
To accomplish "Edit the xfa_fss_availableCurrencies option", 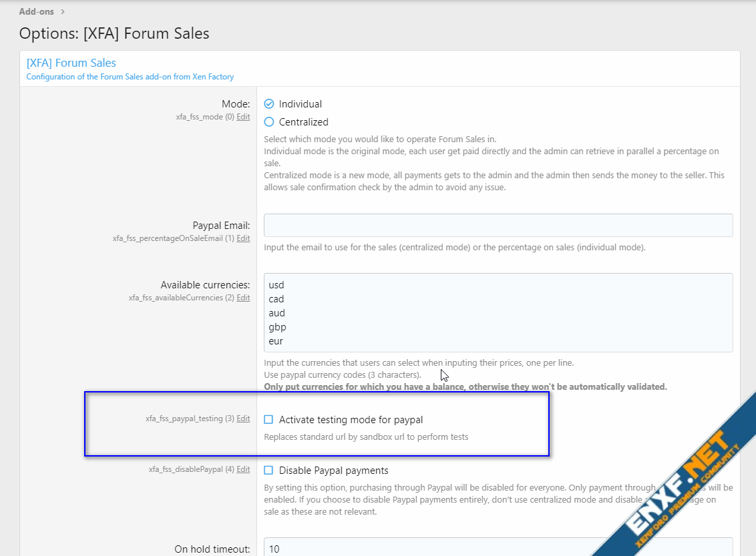I will click(243, 298).
